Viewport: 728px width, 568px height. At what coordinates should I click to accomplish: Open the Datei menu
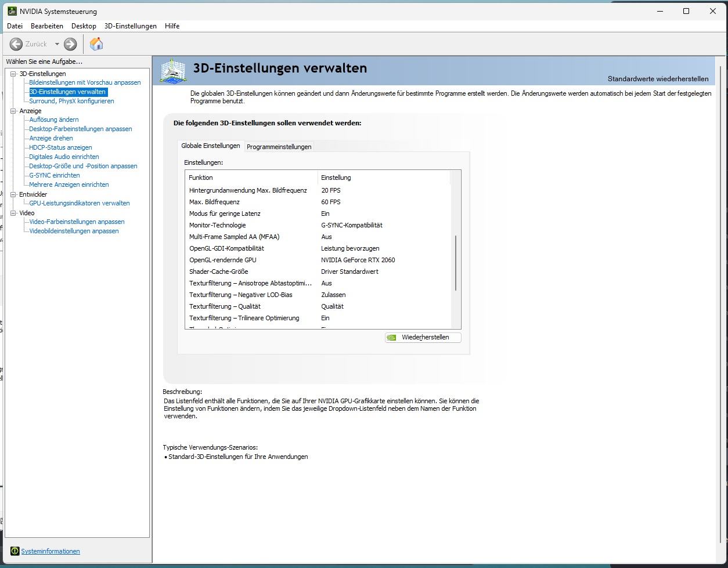tap(15, 26)
